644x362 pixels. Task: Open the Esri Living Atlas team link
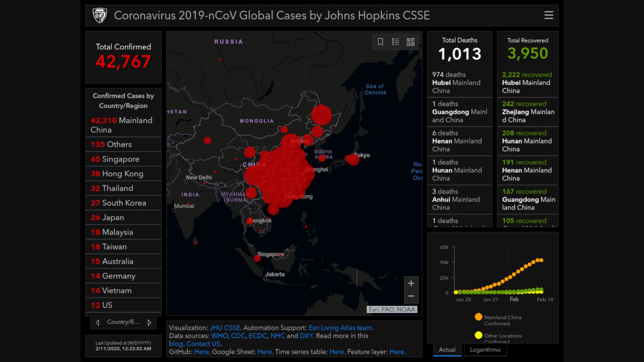[x=340, y=327]
